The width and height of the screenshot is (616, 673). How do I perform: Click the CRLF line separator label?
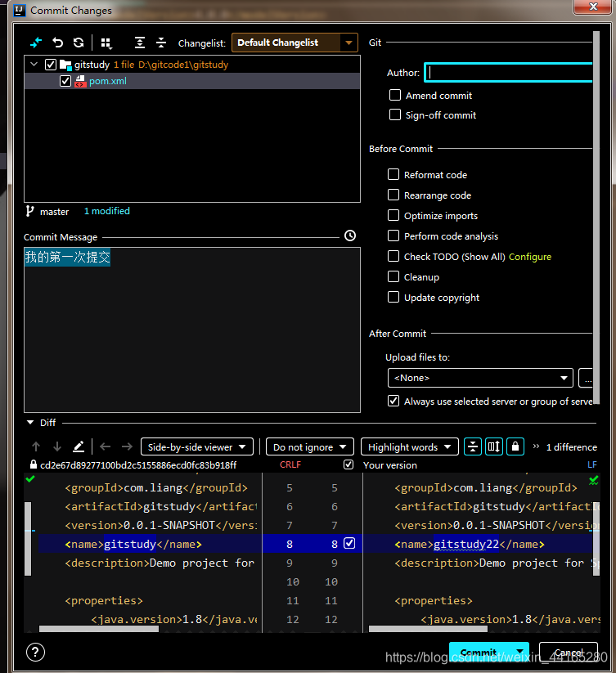pos(290,464)
